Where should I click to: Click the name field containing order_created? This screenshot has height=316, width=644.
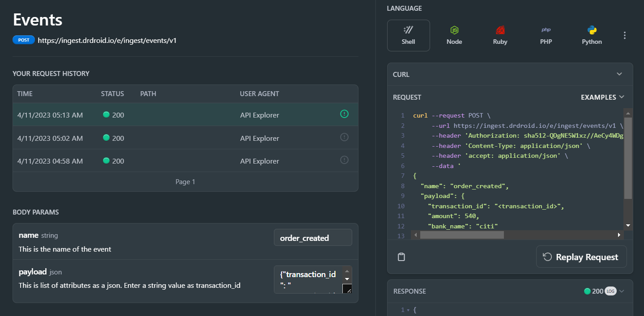313,238
